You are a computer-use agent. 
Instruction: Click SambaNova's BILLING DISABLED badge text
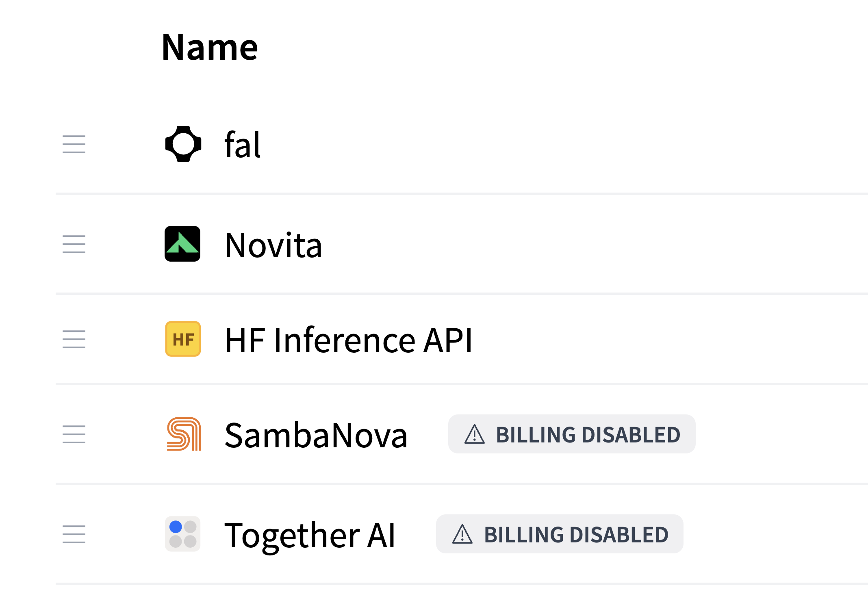coord(588,435)
